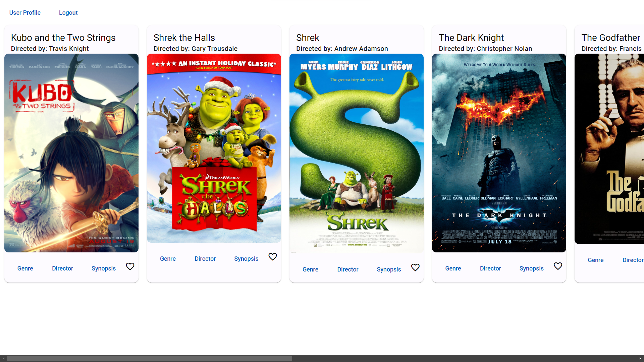View Director of The Dark Knight
644x362 pixels.
[x=490, y=268]
